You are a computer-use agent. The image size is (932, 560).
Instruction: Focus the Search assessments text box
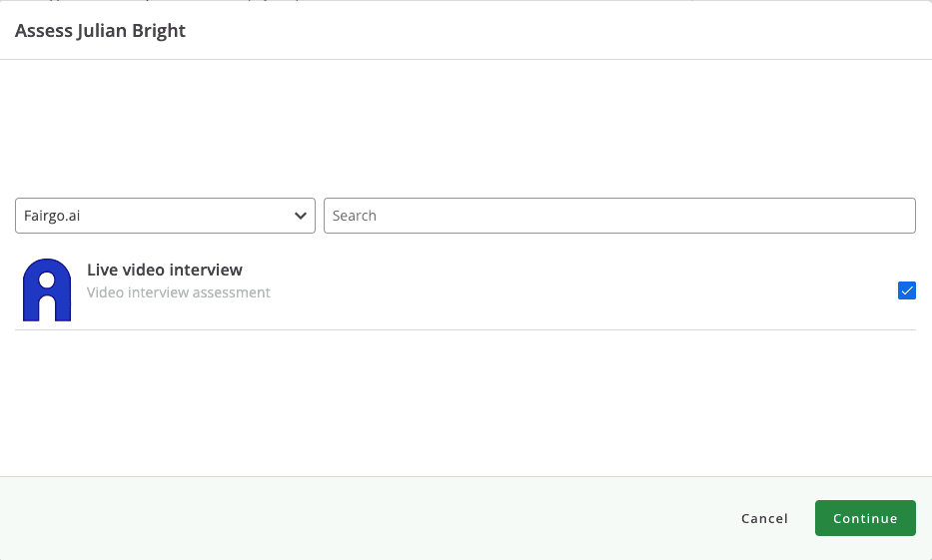619,216
